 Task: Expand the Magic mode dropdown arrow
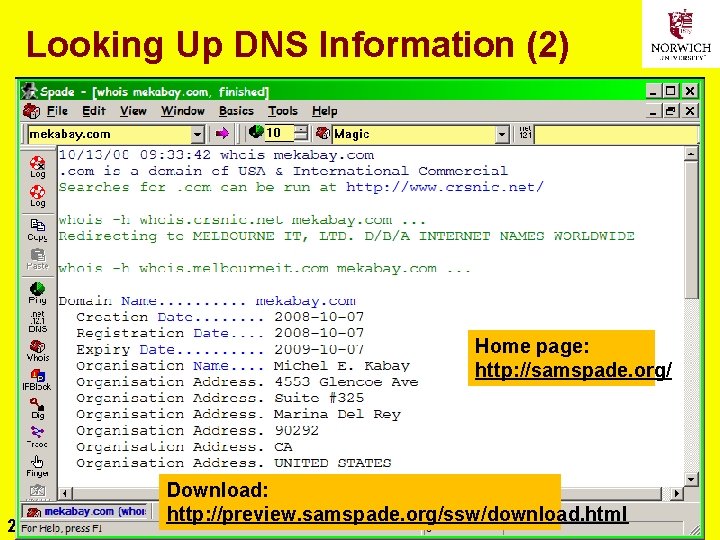click(x=502, y=134)
